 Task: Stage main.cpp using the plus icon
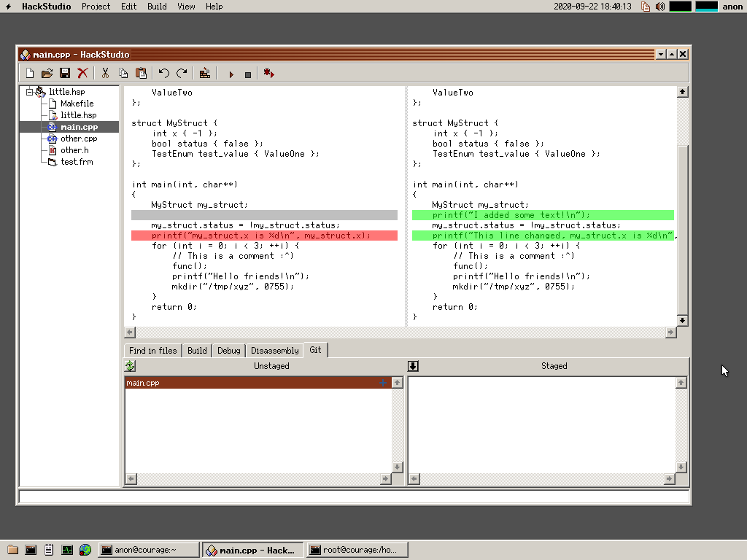point(382,383)
